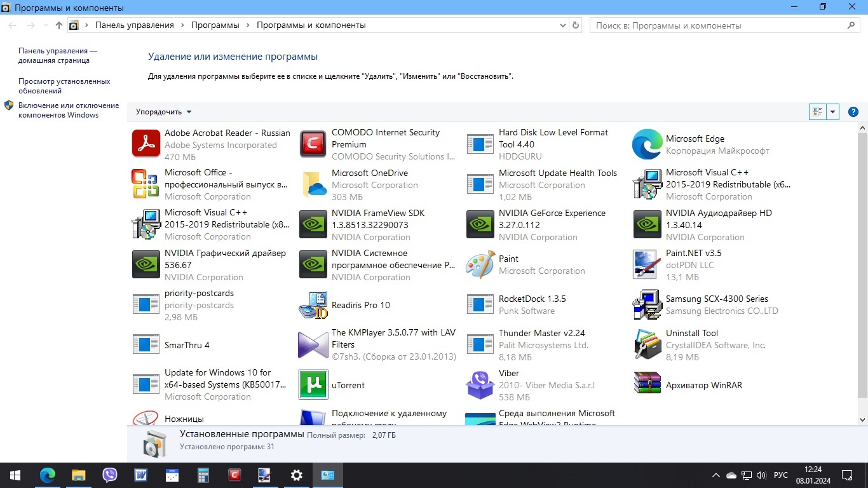Open Word from the taskbar
This screenshot has width=868, height=488.
(141, 475)
